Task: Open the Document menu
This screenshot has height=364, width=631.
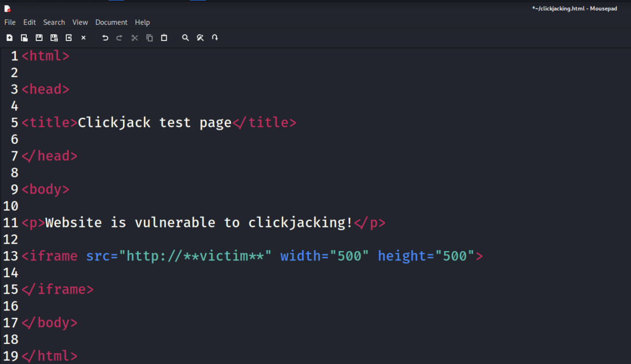Action: 111,22
